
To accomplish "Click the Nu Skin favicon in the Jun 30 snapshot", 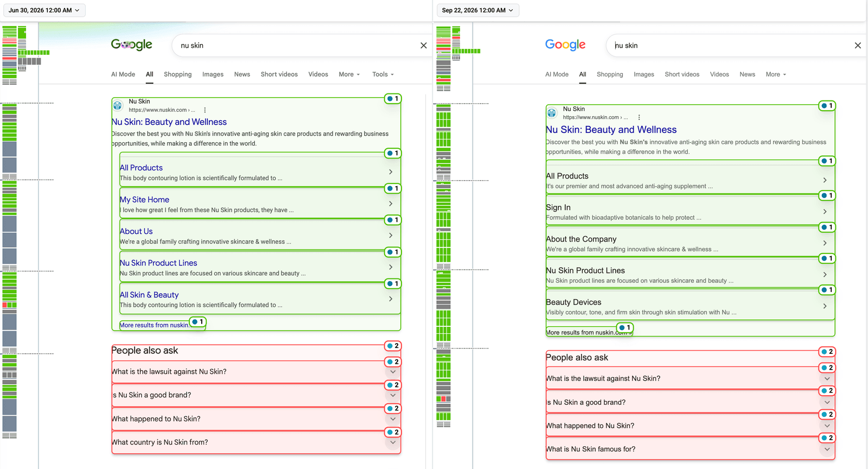I will [x=118, y=105].
